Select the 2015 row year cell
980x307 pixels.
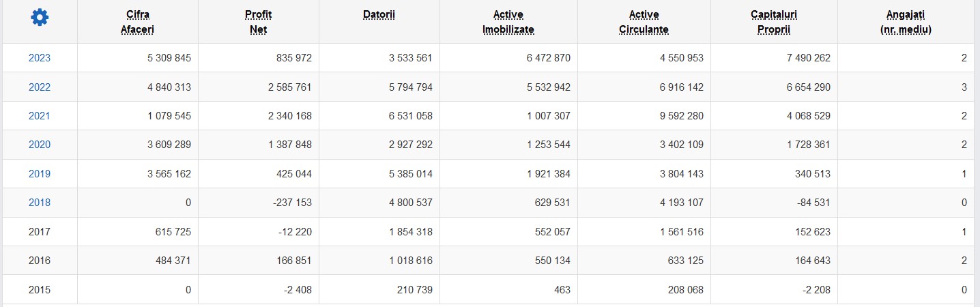[x=40, y=290]
